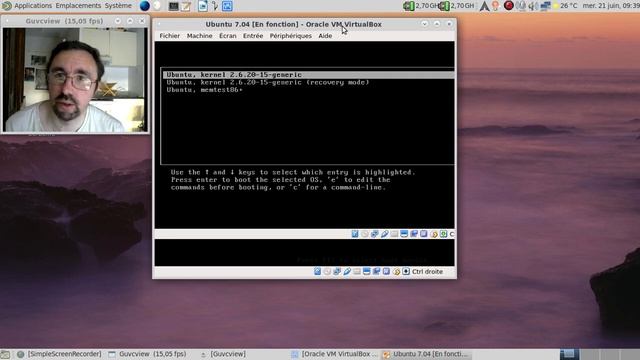Launch the document editor launcher in top panel

(203, 6)
